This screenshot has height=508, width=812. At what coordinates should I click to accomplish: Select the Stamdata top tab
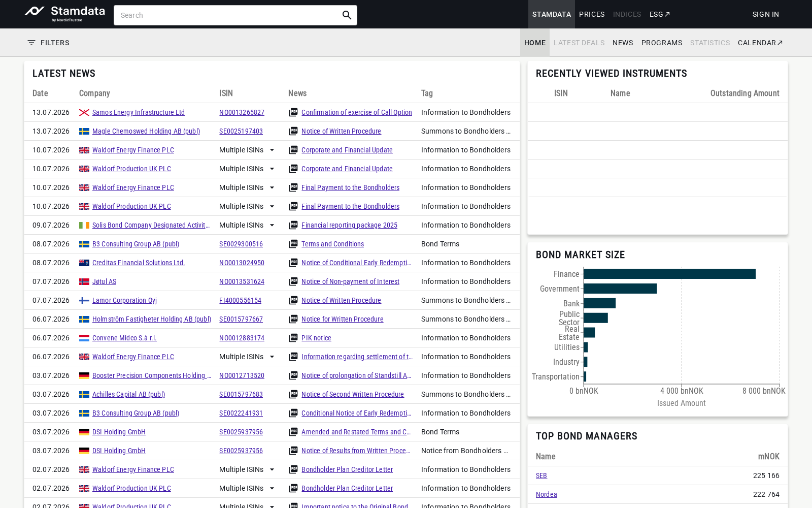pos(552,14)
